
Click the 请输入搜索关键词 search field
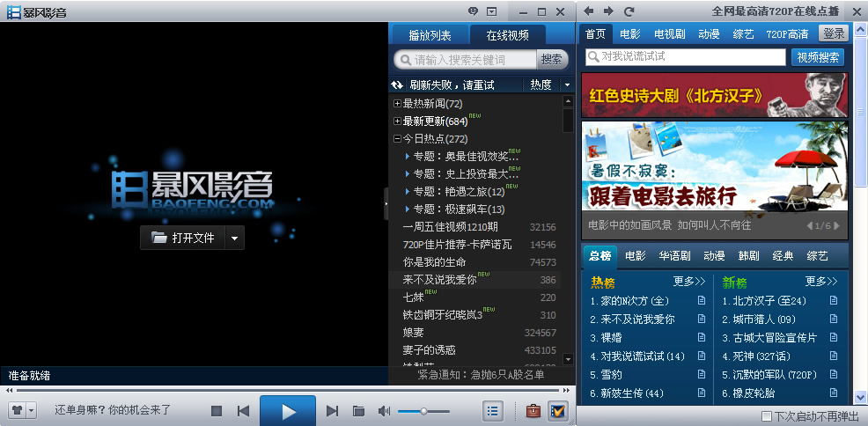(466, 59)
